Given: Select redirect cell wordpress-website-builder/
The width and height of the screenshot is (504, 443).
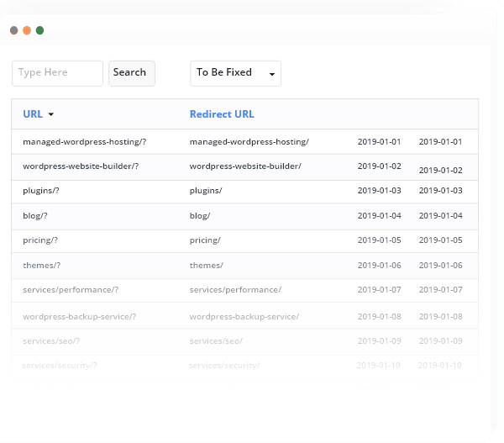Looking at the screenshot, I should point(245,166).
